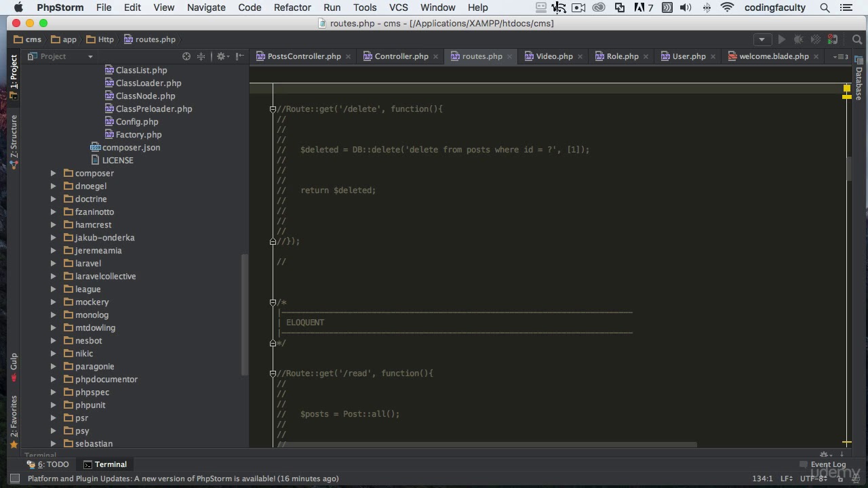Screen dimensions: 868x488
Task: Click the volume icon in menu bar
Action: [686, 7]
